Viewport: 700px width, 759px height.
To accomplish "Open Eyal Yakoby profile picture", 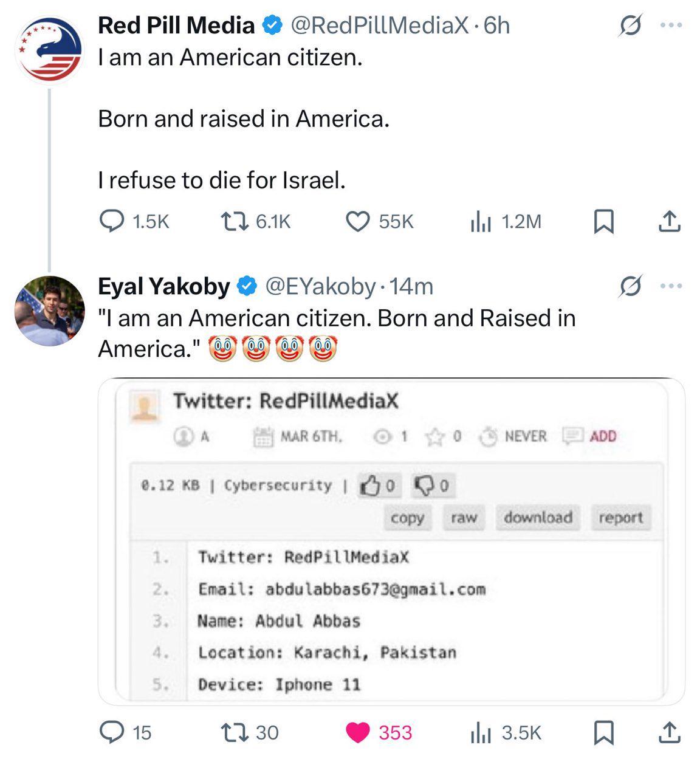I will pyautogui.click(x=49, y=311).
